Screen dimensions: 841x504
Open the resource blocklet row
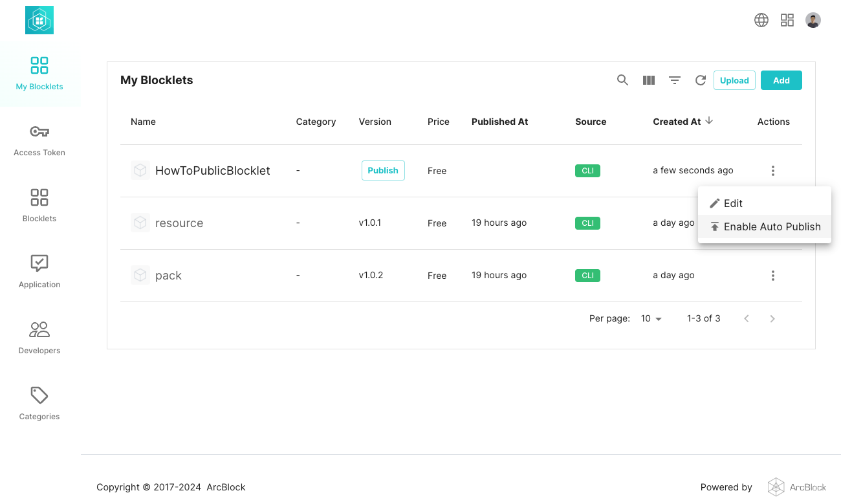tap(179, 223)
